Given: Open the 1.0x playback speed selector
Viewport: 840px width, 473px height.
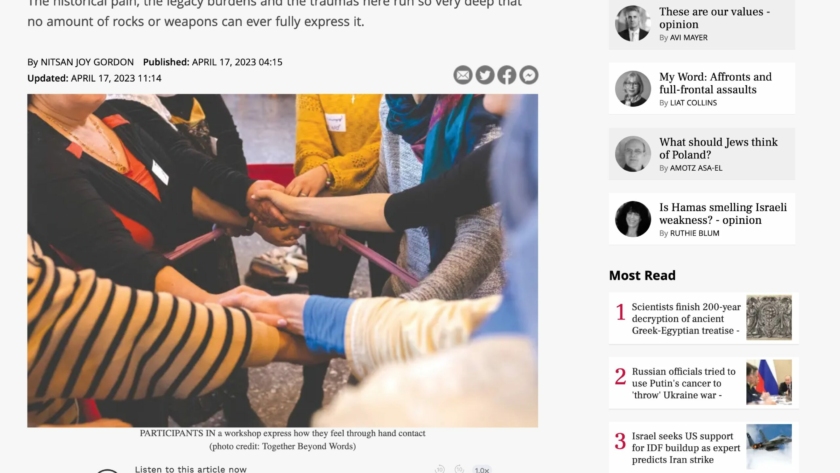Looking at the screenshot, I should pyautogui.click(x=482, y=469).
